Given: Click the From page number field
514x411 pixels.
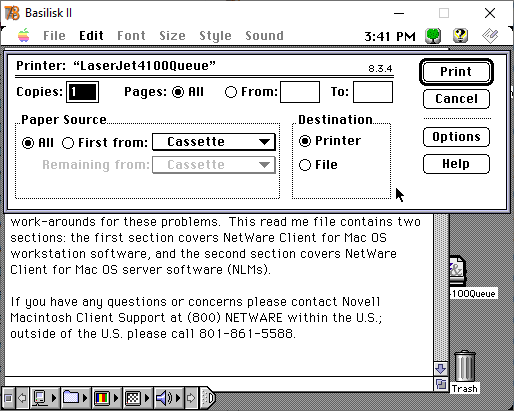Looking at the screenshot, I should click(x=300, y=92).
